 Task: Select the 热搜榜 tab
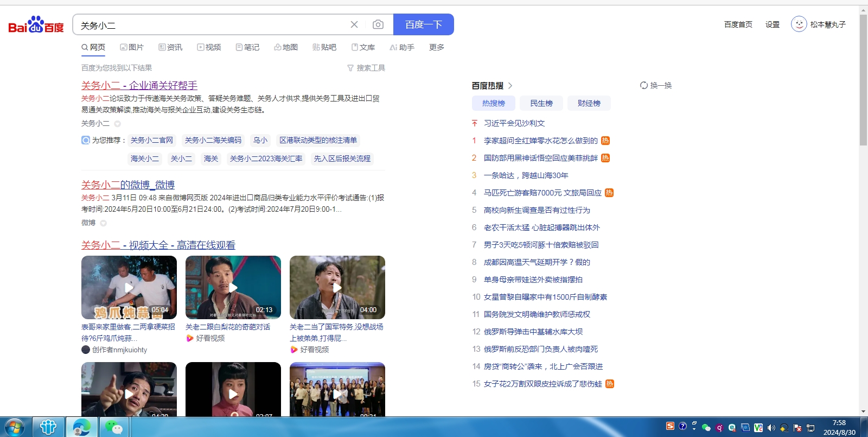tap(494, 103)
